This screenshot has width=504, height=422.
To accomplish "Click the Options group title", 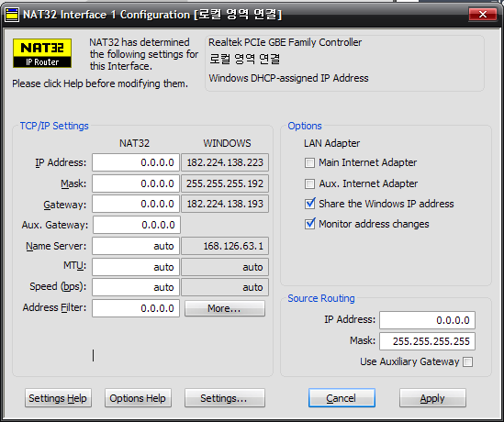I will point(305,126).
